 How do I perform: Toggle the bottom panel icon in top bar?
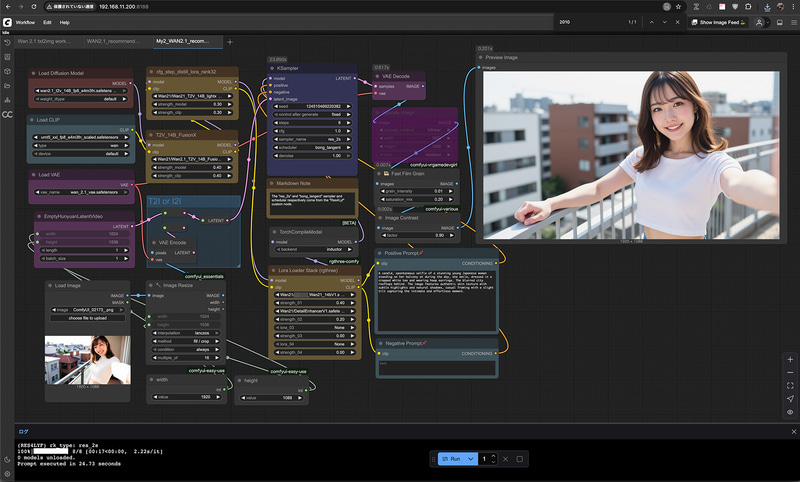tap(780, 22)
